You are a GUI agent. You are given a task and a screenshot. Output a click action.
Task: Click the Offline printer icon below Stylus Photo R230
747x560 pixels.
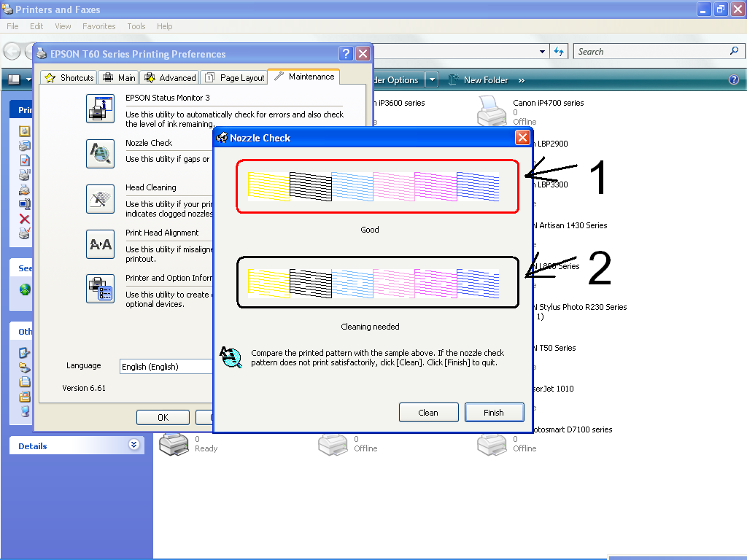coord(492,444)
